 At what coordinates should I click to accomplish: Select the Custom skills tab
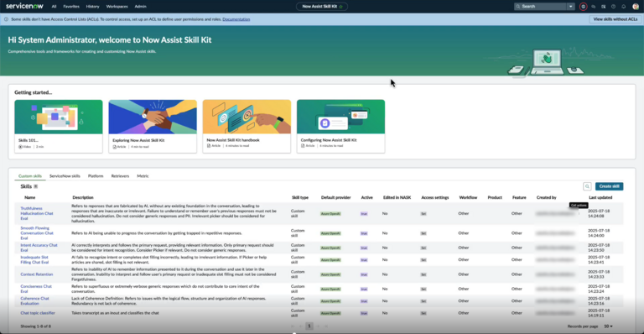[30, 176]
